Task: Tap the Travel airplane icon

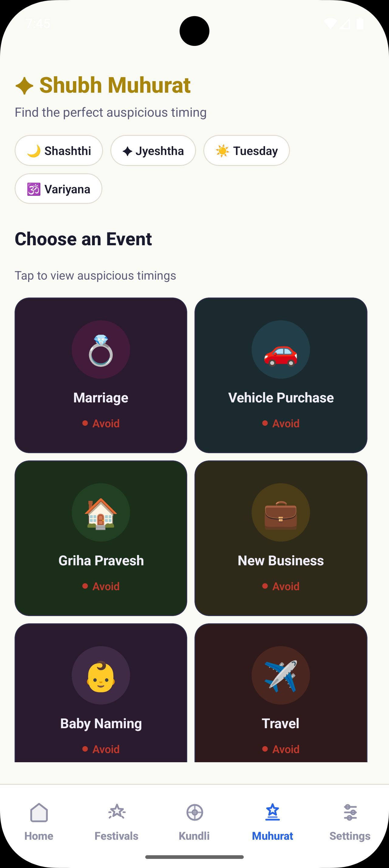Action: 281,676
